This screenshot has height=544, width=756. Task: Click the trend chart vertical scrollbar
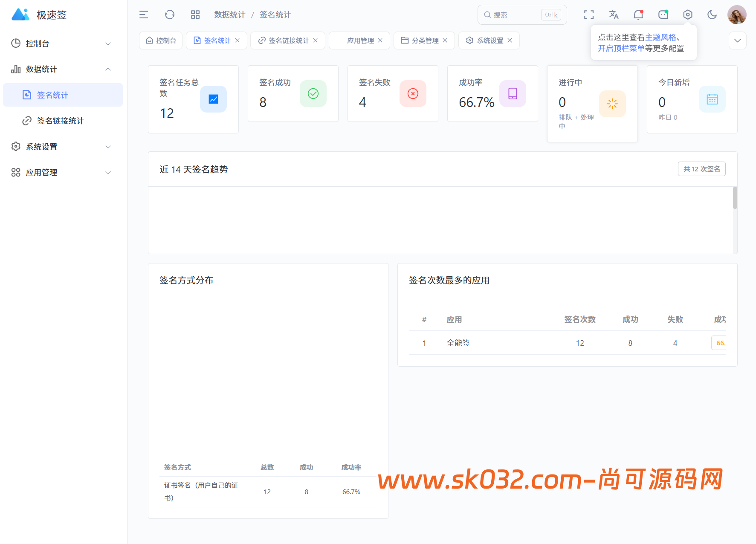[x=735, y=198]
